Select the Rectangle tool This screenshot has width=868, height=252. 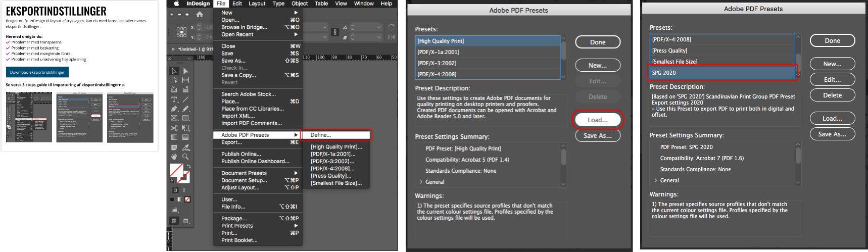[185, 118]
